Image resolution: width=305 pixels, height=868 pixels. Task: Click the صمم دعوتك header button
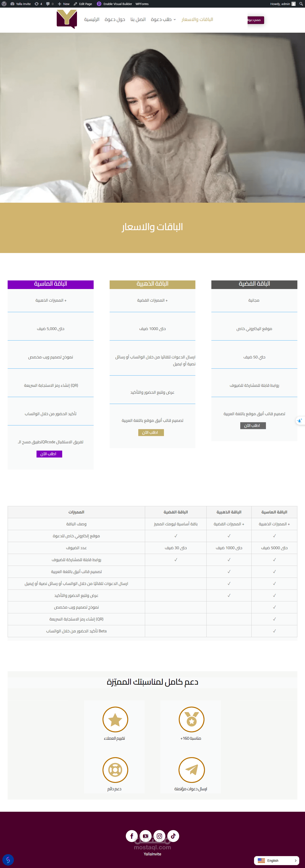(x=255, y=20)
